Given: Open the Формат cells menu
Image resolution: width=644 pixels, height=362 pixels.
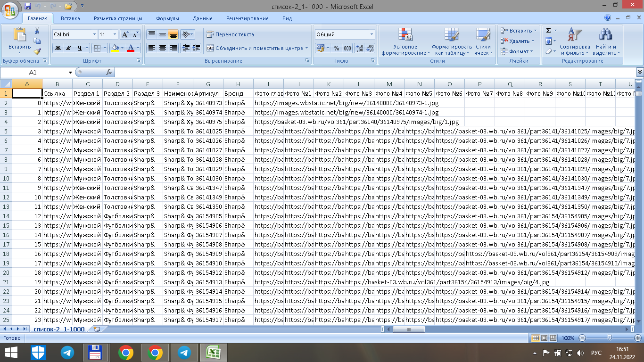Looking at the screenshot, I should tap(517, 51).
